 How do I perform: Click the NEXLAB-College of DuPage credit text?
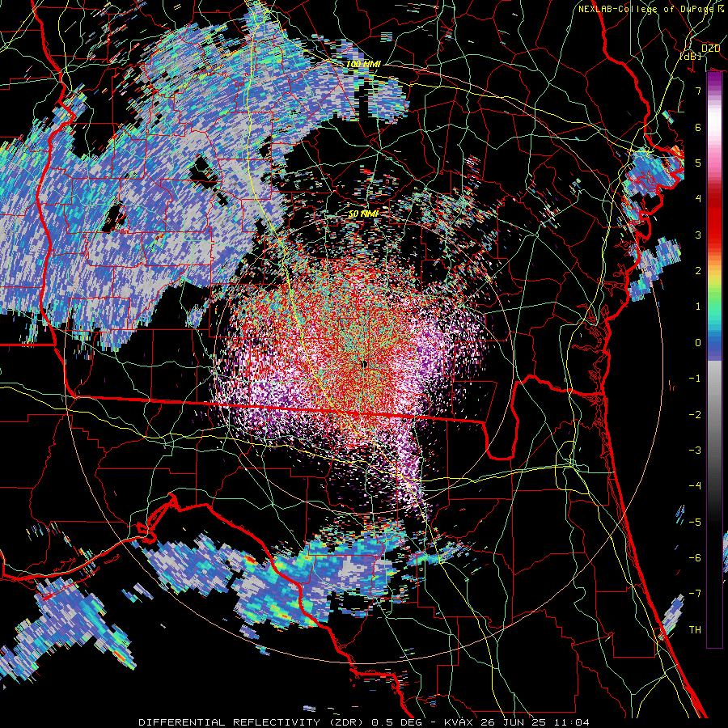click(650, 9)
